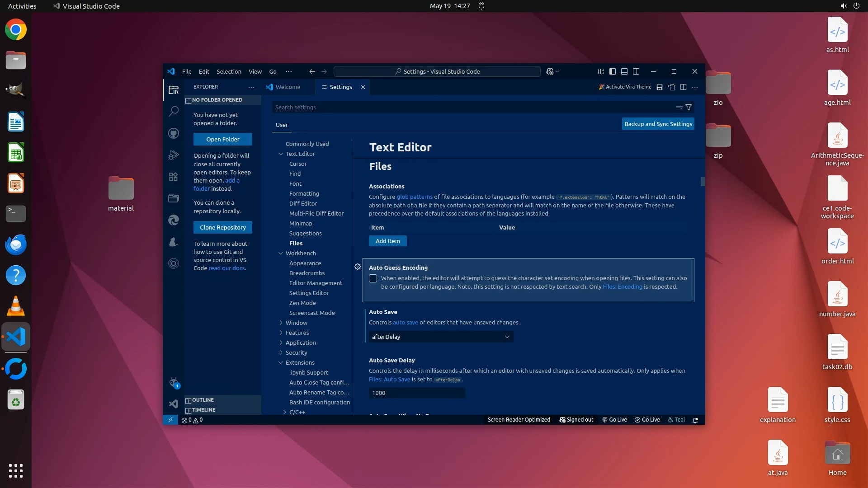Viewport: 868px width, 488px height.
Task: Open the GitHub icon in activity bar
Action: coord(174,133)
